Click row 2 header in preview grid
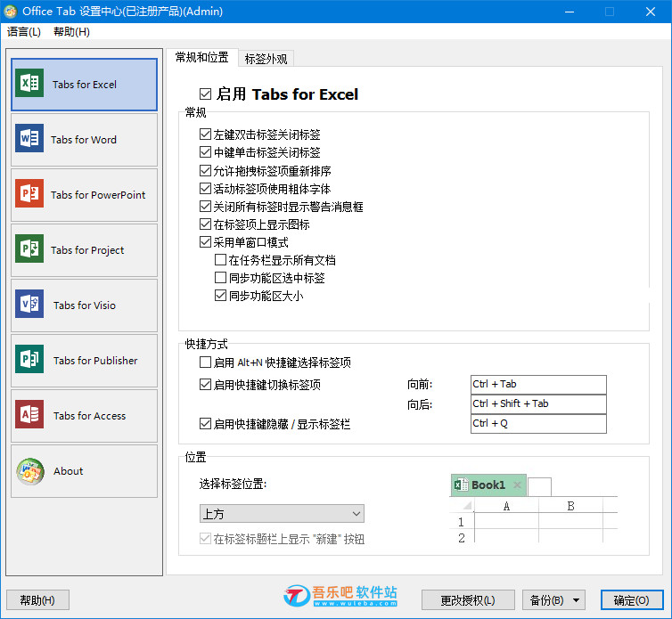The width and height of the screenshot is (672, 619). [x=461, y=538]
